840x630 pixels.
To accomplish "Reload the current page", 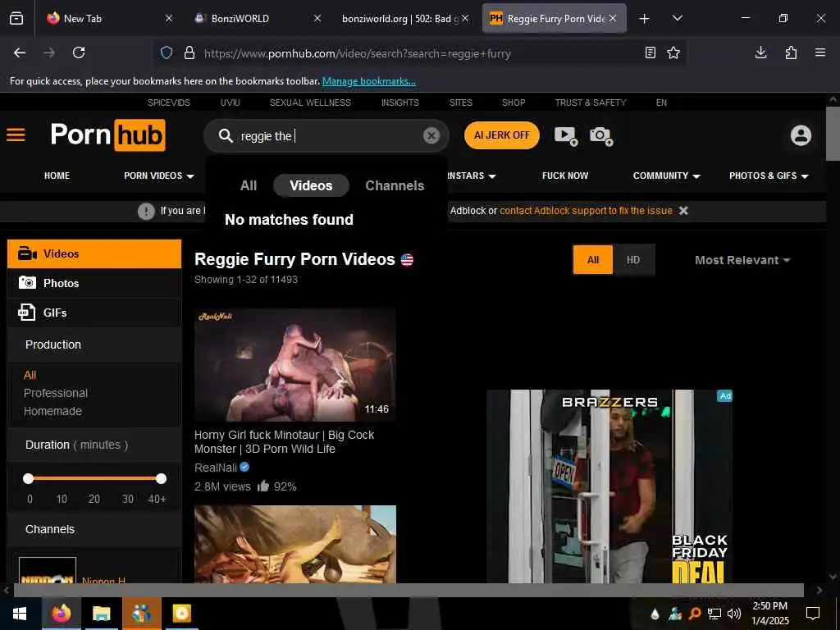I will tap(79, 52).
